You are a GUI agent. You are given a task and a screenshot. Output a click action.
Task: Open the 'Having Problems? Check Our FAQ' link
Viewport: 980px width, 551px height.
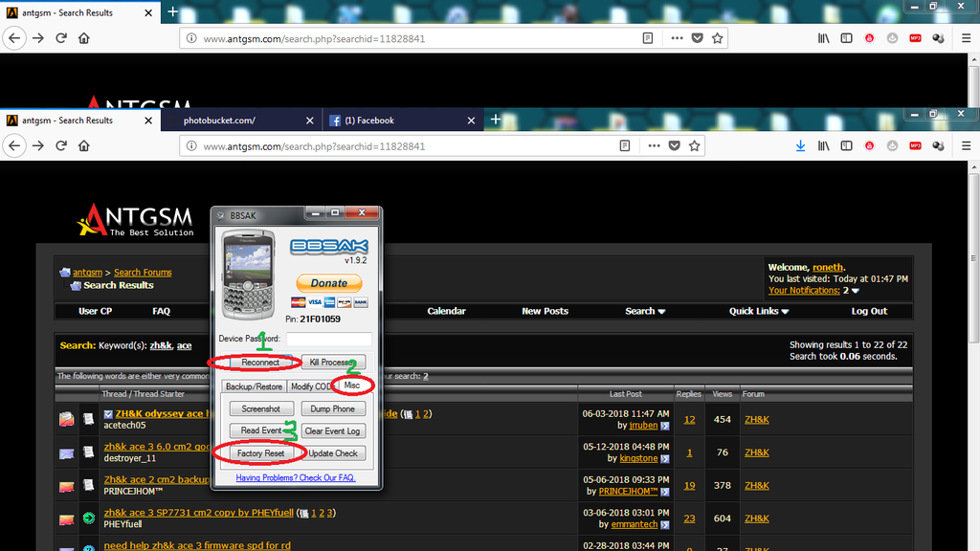coord(295,477)
